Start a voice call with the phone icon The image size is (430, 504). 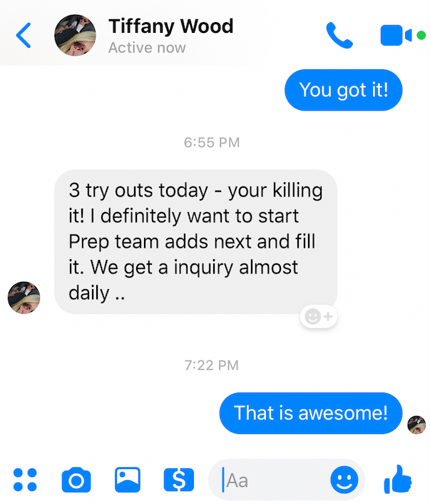click(339, 35)
